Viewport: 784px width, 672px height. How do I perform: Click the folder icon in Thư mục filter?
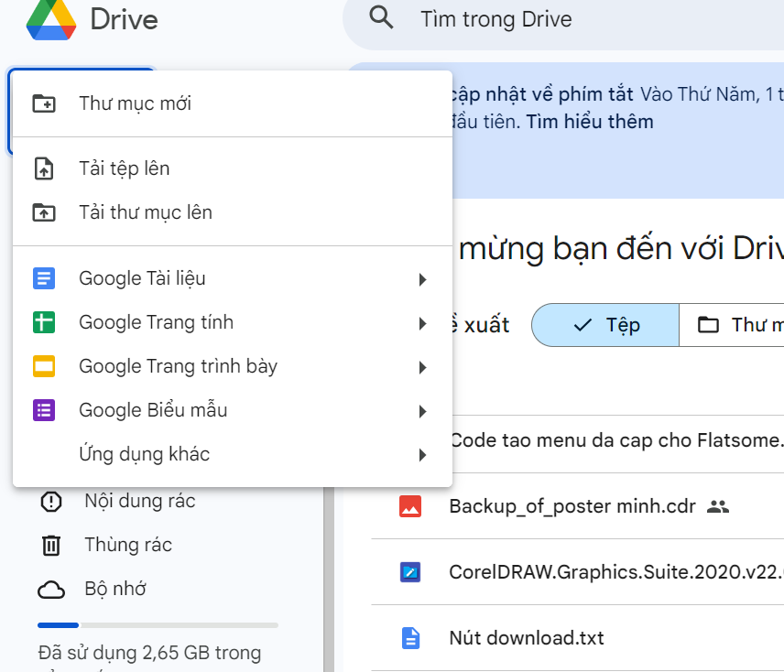click(x=708, y=325)
